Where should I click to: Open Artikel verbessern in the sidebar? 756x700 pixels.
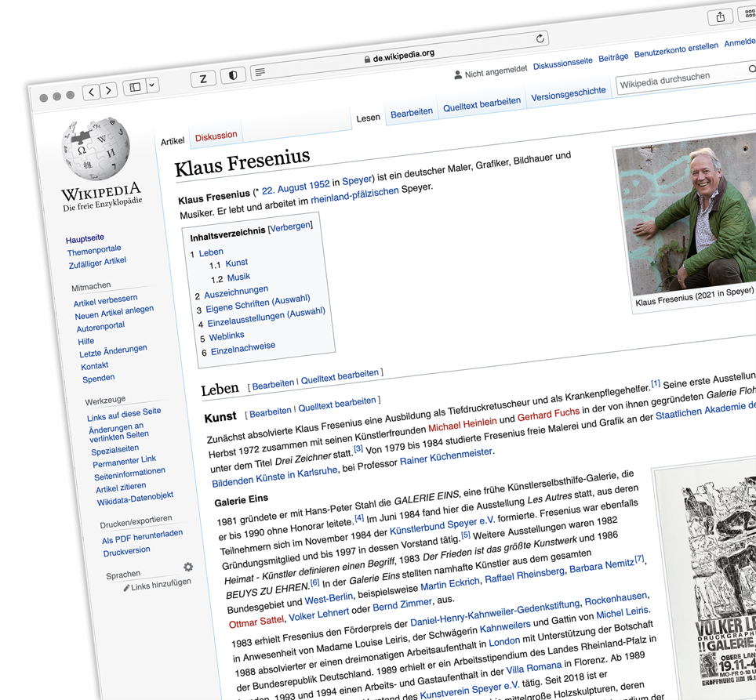point(106,301)
